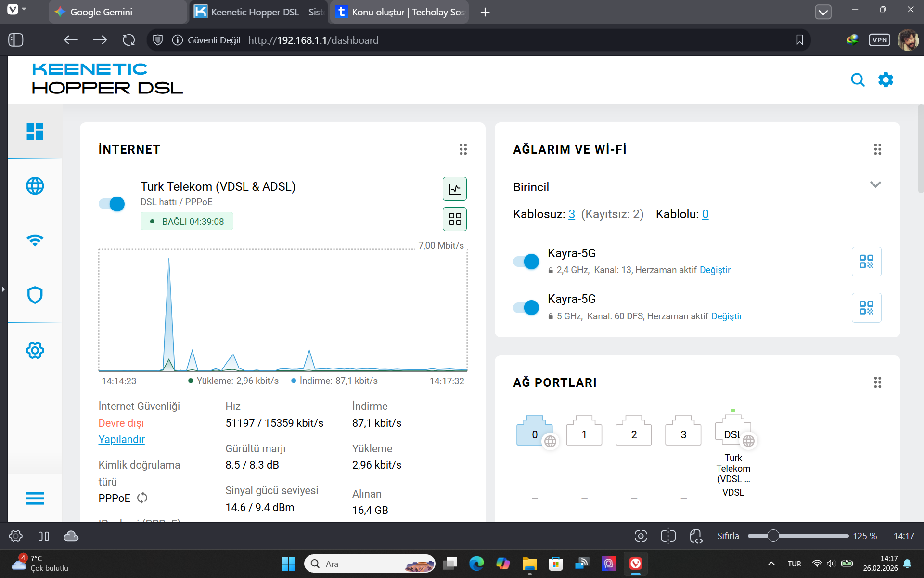Refresh PPPoE authentication icon
The width and height of the screenshot is (924, 578).
142,498
